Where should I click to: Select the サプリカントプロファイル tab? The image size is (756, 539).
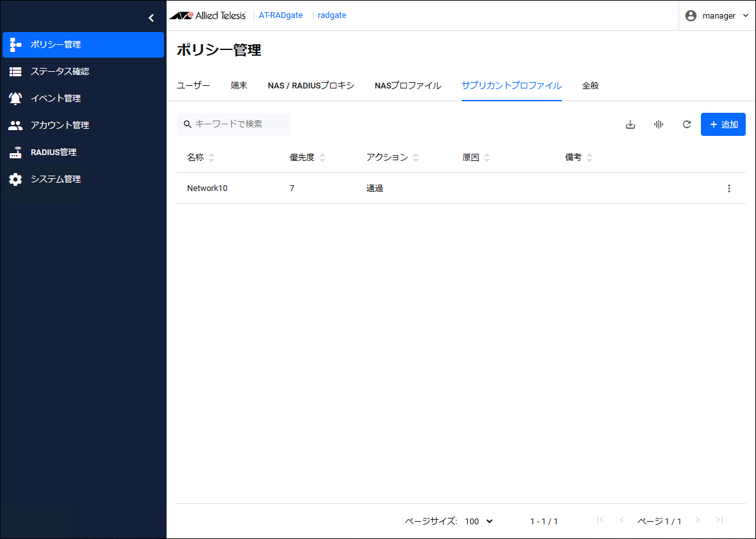(511, 86)
